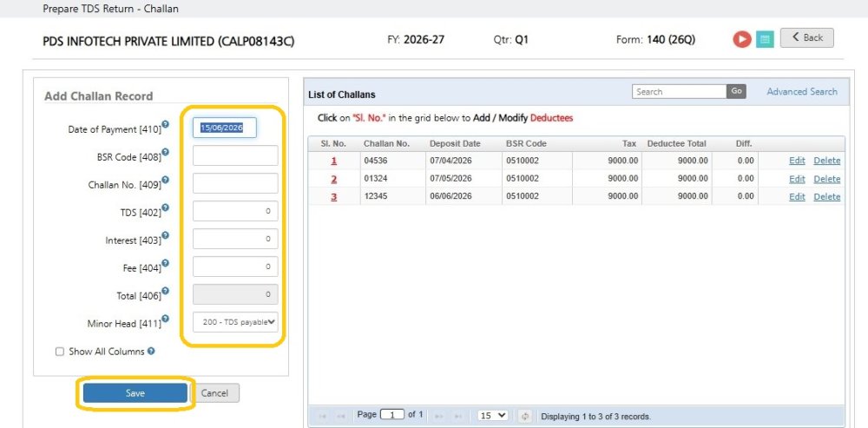This screenshot has height=428, width=868.
Task: Click the teal list icon beside Back
Action: (x=765, y=39)
